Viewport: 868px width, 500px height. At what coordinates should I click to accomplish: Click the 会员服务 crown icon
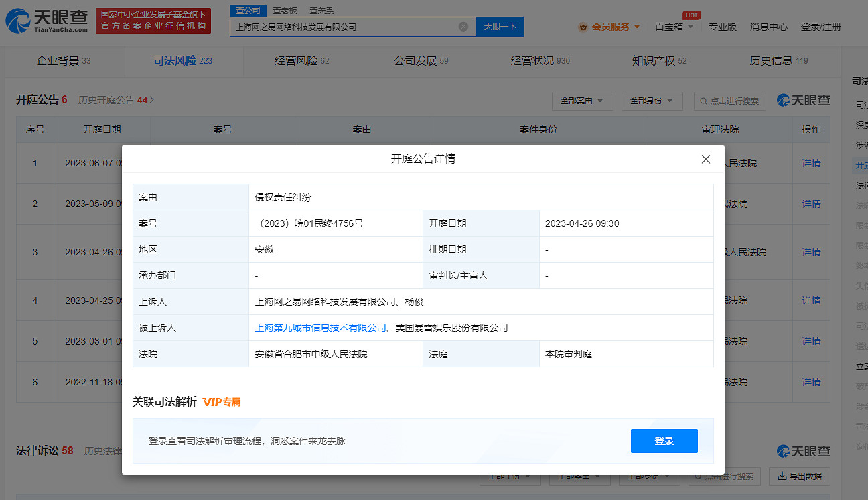[583, 27]
